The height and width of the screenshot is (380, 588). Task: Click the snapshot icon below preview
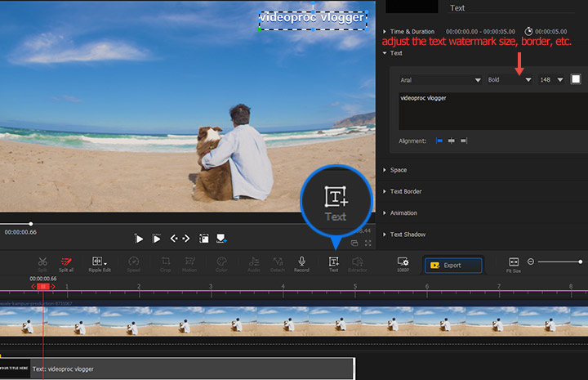tap(204, 239)
